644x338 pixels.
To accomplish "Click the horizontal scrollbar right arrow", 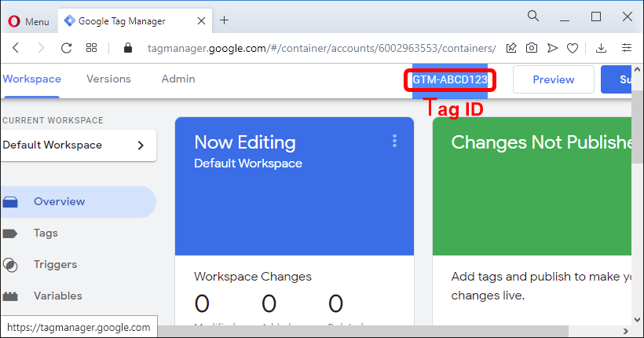I will (625, 331).
